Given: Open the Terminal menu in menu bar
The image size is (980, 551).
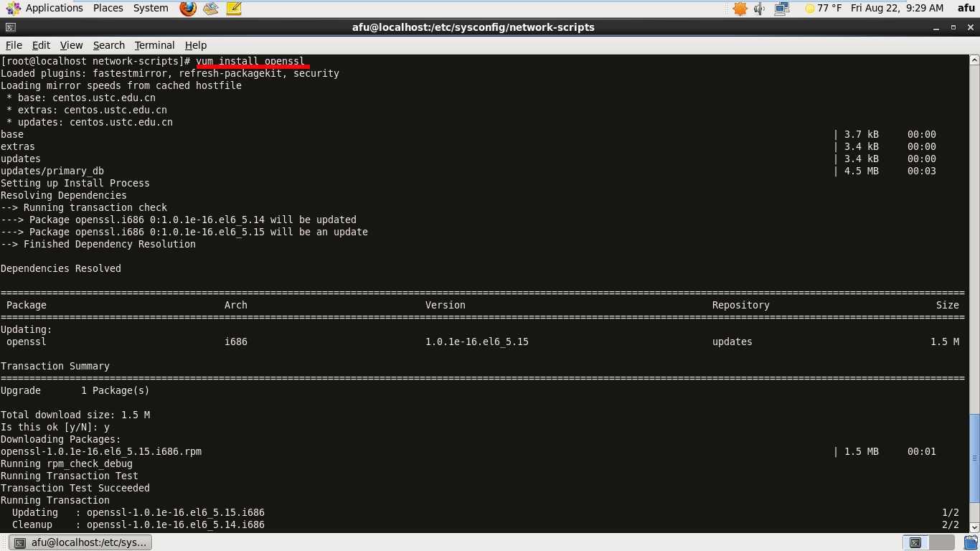Looking at the screenshot, I should click(x=154, y=45).
